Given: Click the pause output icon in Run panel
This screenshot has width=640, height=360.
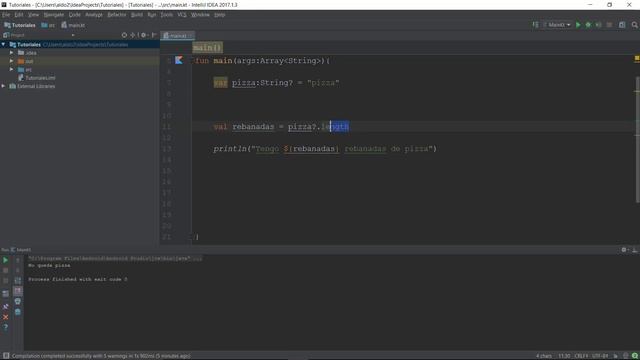Looking at the screenshot, I should point(6,281).
